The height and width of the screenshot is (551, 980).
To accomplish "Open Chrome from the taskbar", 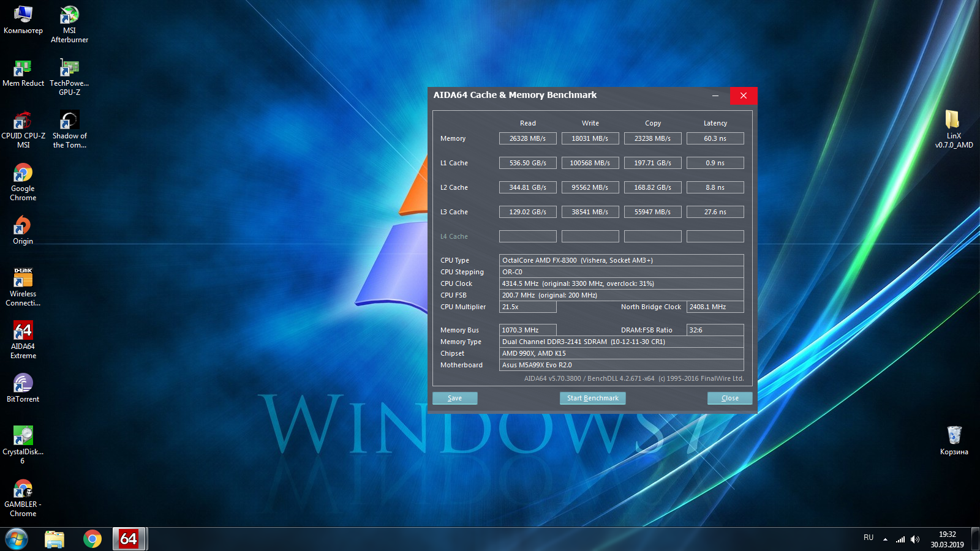I will point(92,539).
